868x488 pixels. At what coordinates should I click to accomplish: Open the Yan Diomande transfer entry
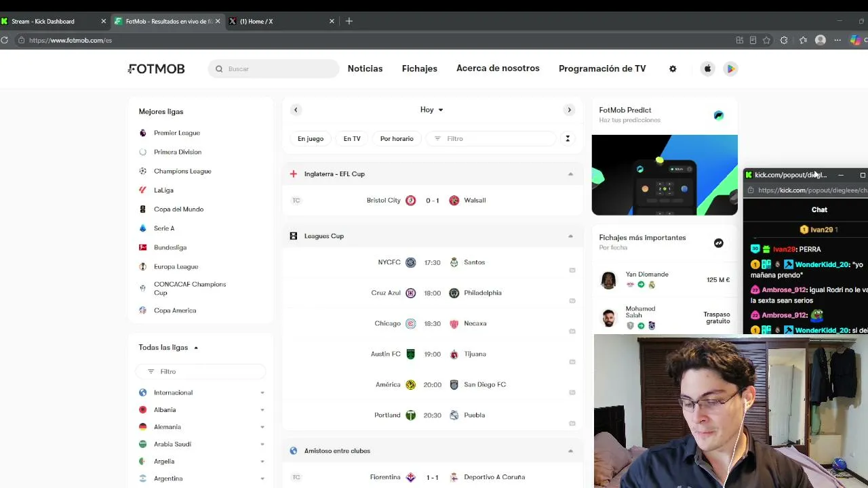(665, 280)
